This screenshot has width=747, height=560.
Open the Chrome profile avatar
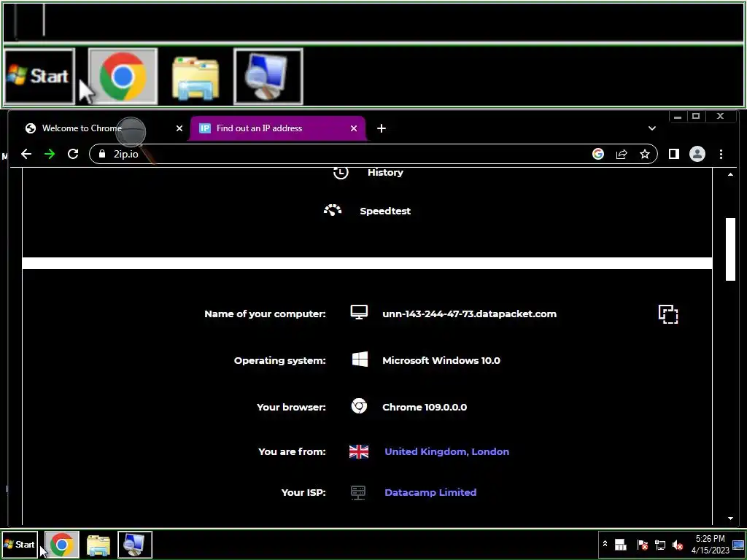(697, 154)
